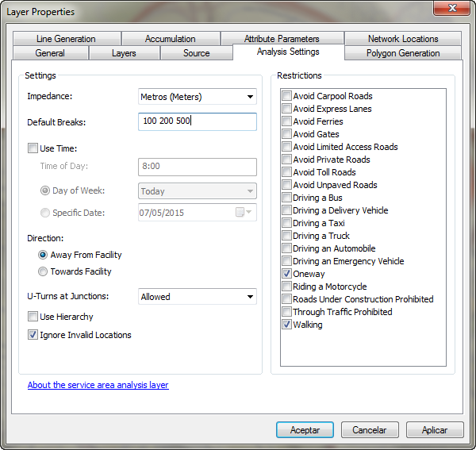The image size is (476, 450).
Task: Open the Network Locations tab
Action: (x=402, y=38)
